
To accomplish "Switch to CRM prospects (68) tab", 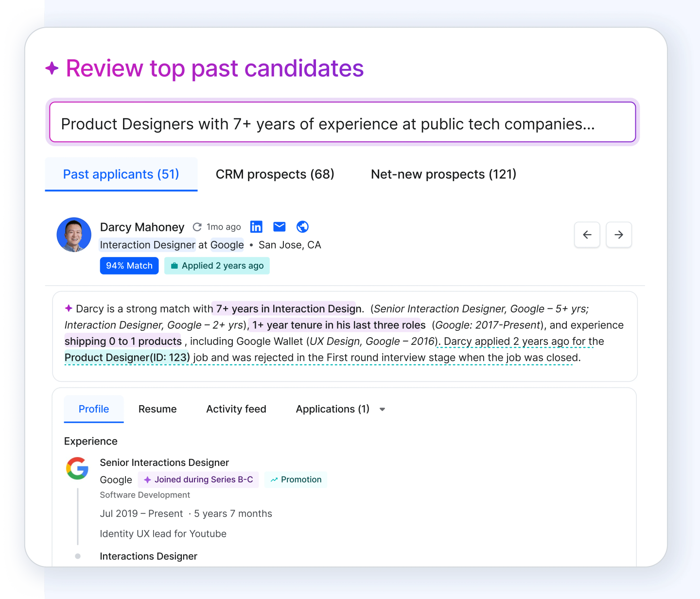I will (275, 174).
